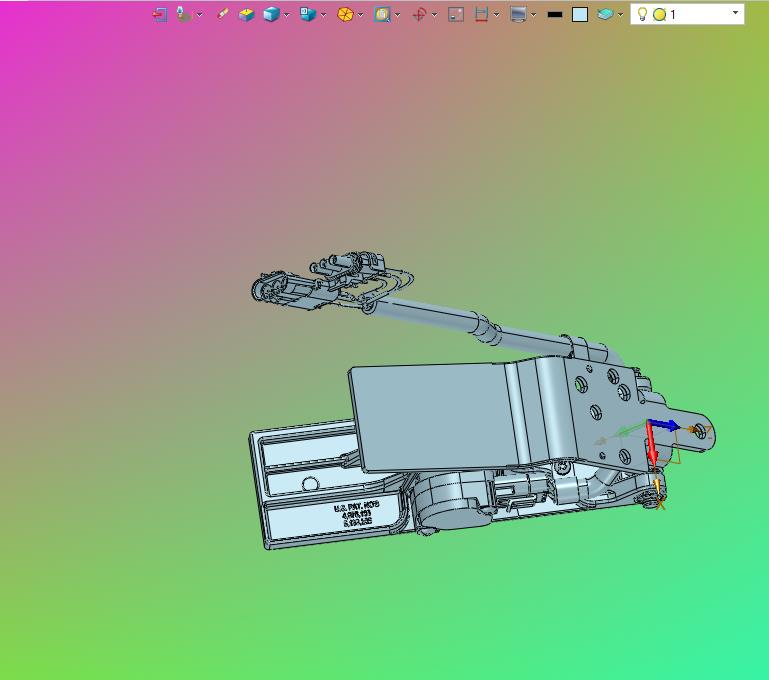Pick the light blue color swatch
Screen dimensions: 769x680
tap(580, 15)
